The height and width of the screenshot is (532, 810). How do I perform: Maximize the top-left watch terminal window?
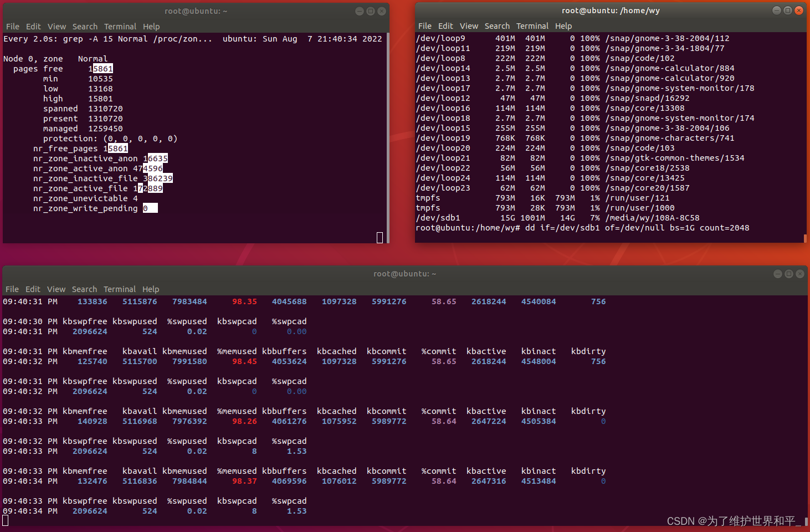click(x=371, y=11)
